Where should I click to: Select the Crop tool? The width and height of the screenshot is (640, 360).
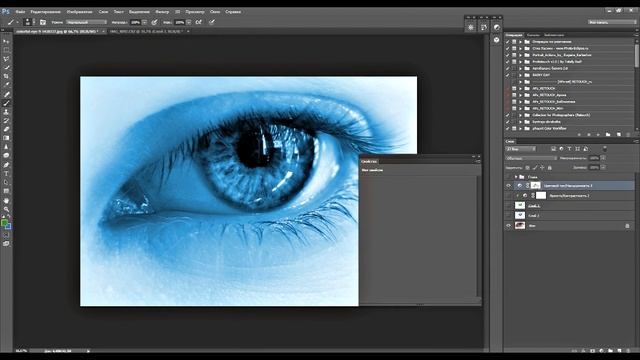click(x=6, y=76)
